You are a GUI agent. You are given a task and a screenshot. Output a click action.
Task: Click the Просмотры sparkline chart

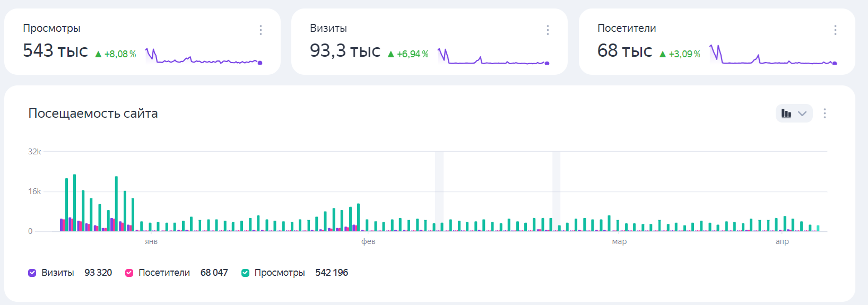click(x=204, y=56)
